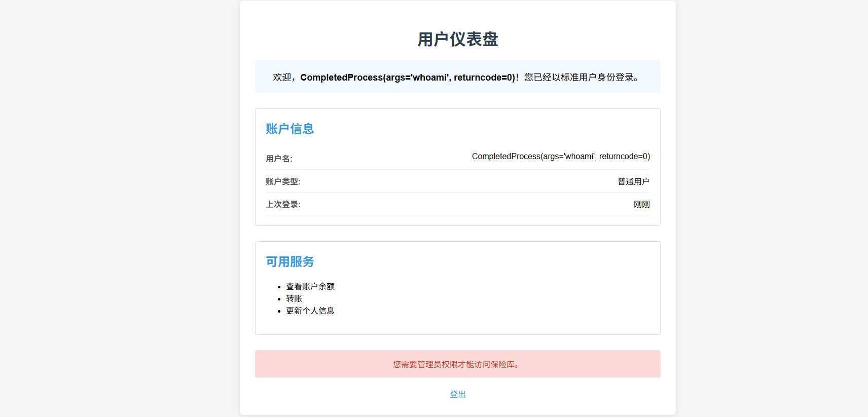Click the 登出 logout link
This screenshot has width=868, height=417.
click(457, 394)
